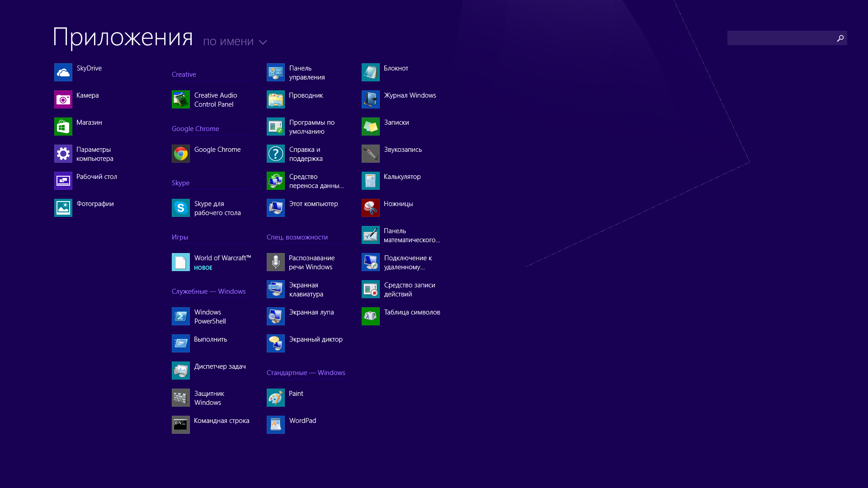The width and height of the screenshot is (868, 488).
Task: Click inside the apps search field
Action: coord(780,38)
